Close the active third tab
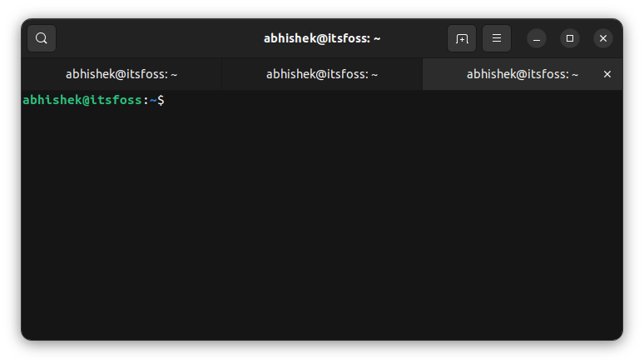Viewport: 644px width, 364px height. [607, 74]
